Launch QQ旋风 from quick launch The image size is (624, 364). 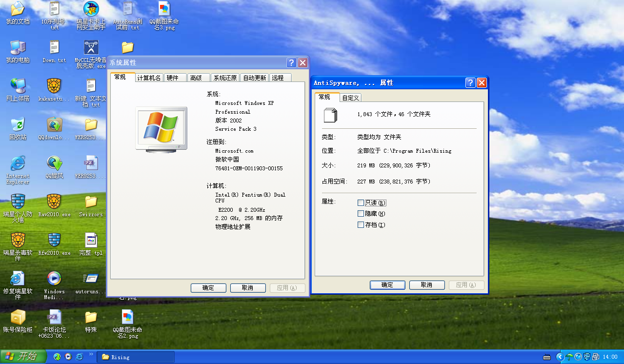click(x=57, y=357)
